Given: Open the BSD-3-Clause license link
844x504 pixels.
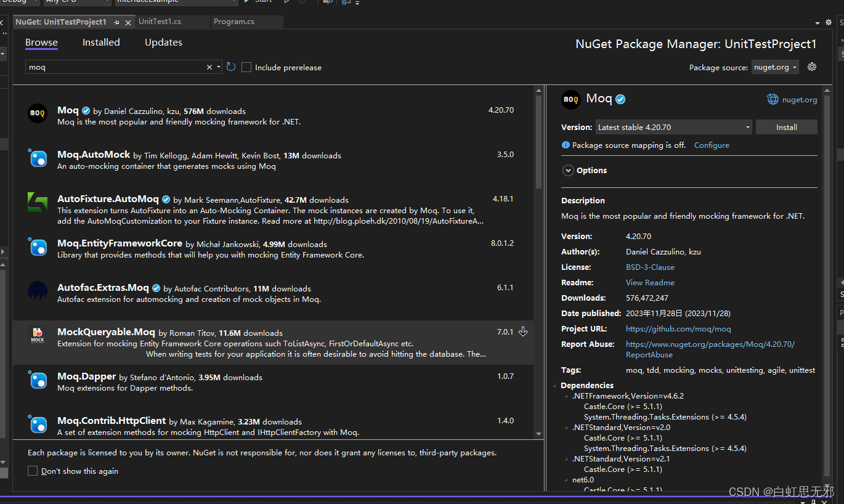Looking at the screenshot, I should 650,267.
